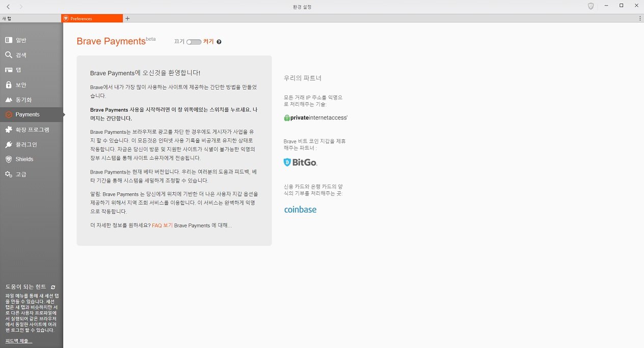The image size is (644, 348).
Task: Open a new tab with the plus button
Action: (x=127, y=18)
